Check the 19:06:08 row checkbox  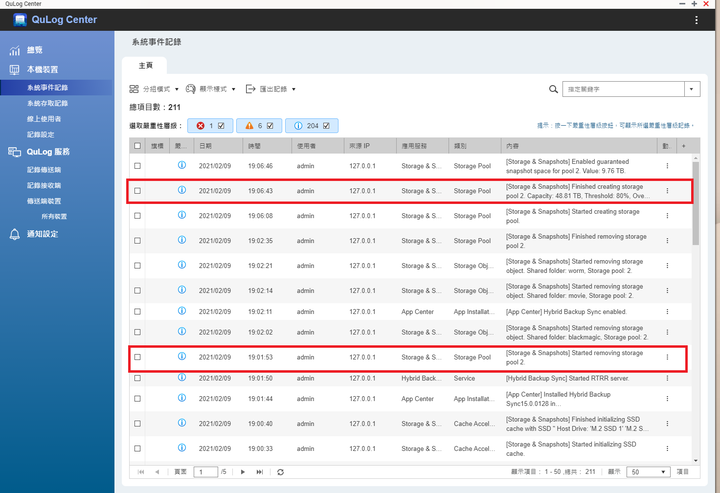tap(137, 216)
